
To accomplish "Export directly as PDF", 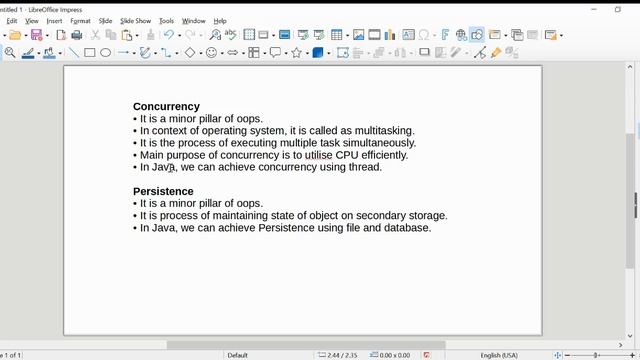I will pyautogui.click(x=61, y=35).
